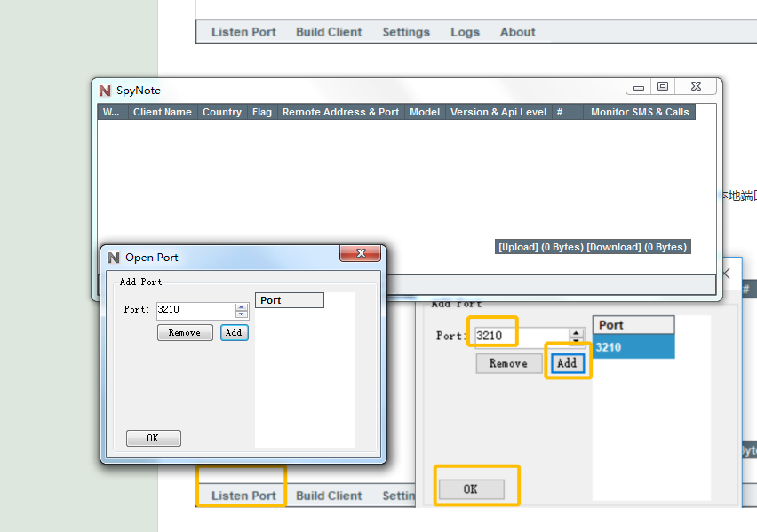
Task: Click OK in Open Port dialog
Action: pyautogui.click(x=154, y=438)
